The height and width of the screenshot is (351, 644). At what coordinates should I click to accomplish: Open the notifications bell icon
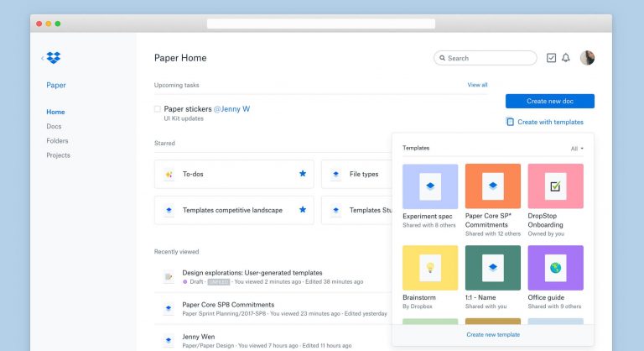tap(565, 58)
